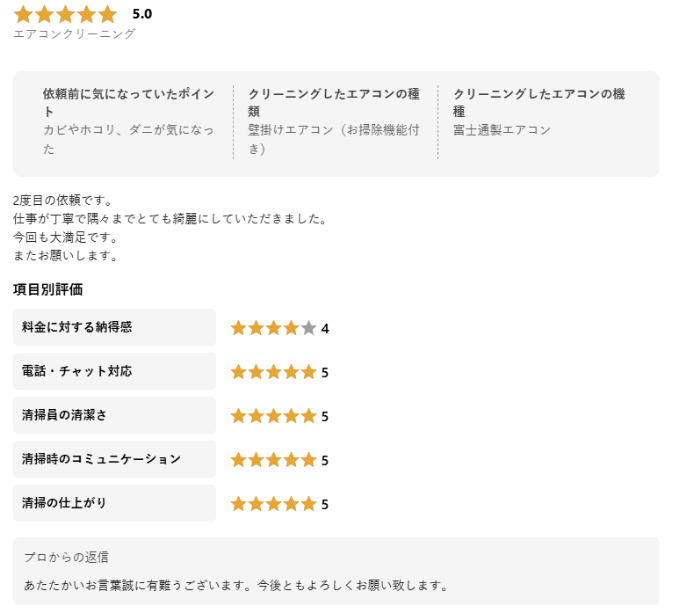Click the last star of the overall 5.0 rating

click(x=107, y=15)
